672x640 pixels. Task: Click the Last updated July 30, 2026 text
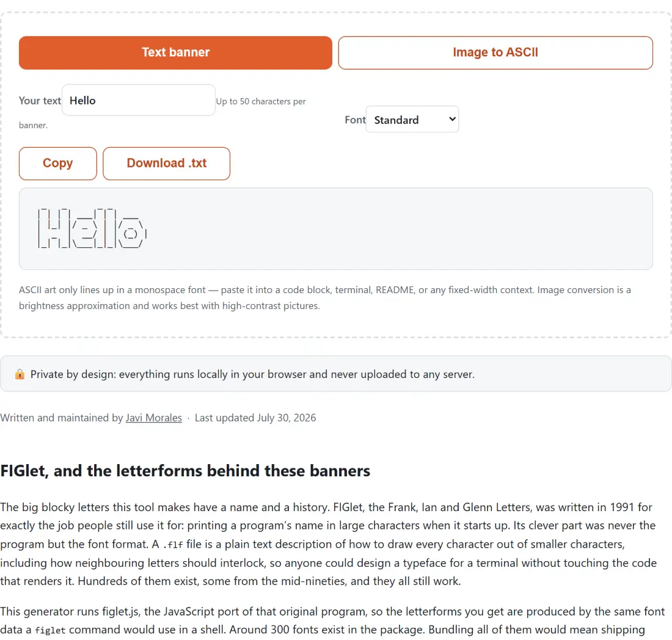click(x=255, y=418)
